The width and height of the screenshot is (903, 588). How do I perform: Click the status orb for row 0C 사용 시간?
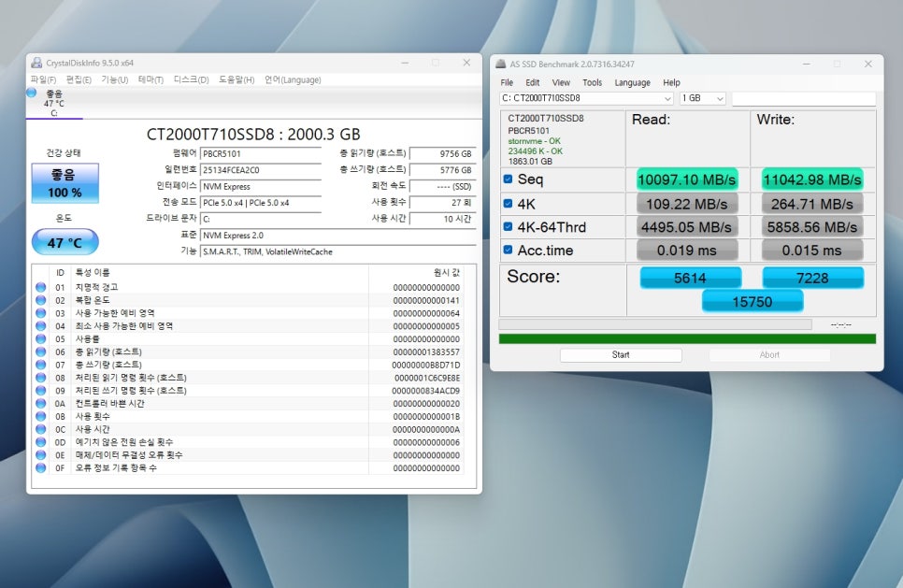point(41,429)
